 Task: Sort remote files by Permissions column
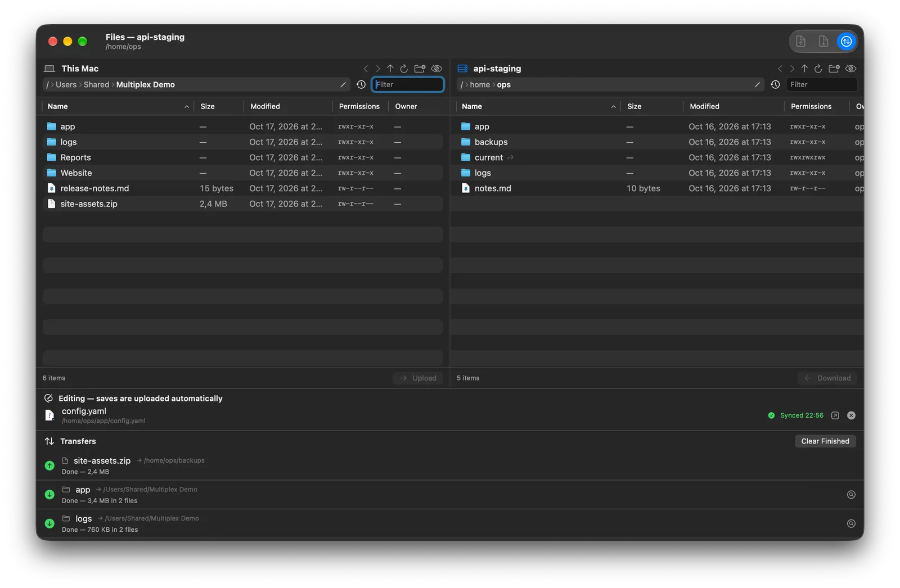point(816,106)
